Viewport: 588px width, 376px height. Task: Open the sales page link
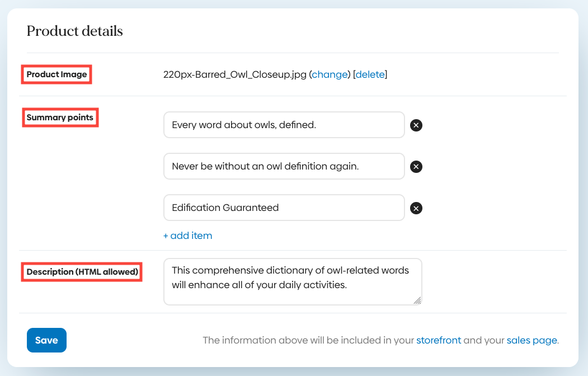pos(531,340)
